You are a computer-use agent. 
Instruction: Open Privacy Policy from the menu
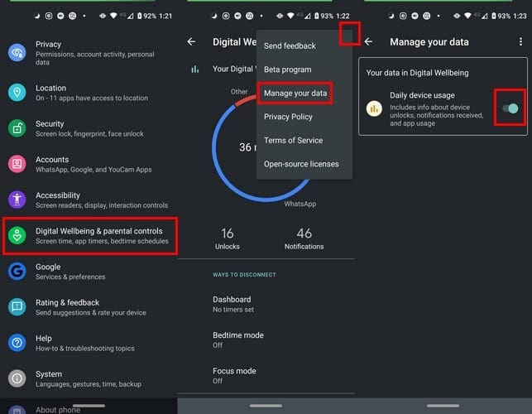(x=288, y=117)
